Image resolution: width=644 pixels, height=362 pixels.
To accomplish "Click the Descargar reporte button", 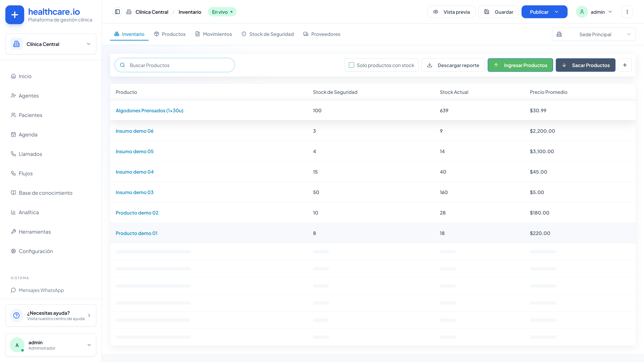I will (x=453, y=65).
